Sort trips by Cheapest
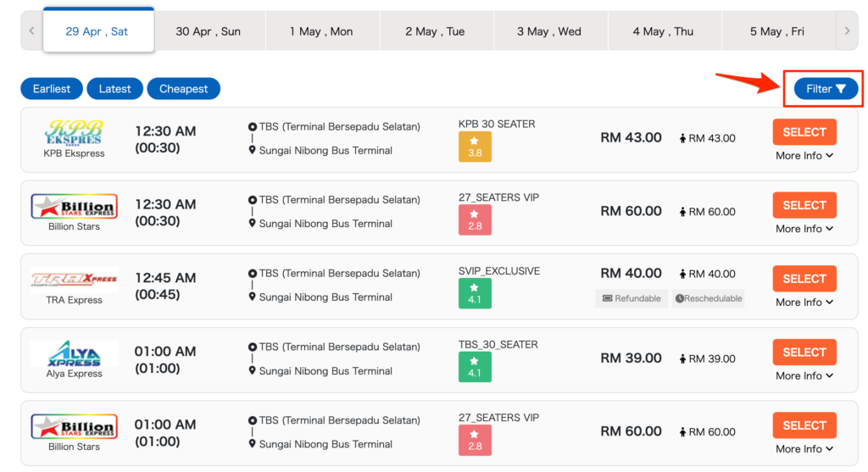The image size is (868, 472). 183,89
